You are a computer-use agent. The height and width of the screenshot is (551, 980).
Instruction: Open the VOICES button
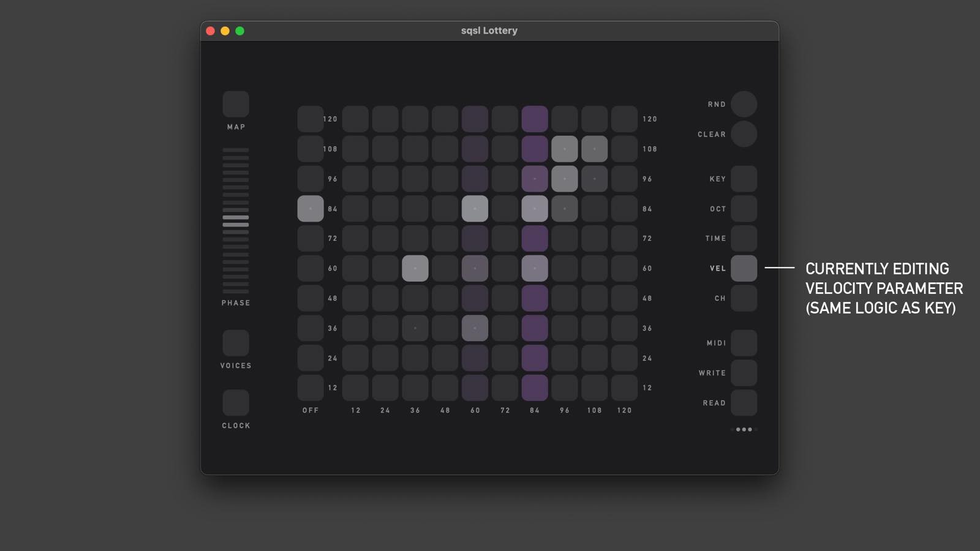coord(236,343)
